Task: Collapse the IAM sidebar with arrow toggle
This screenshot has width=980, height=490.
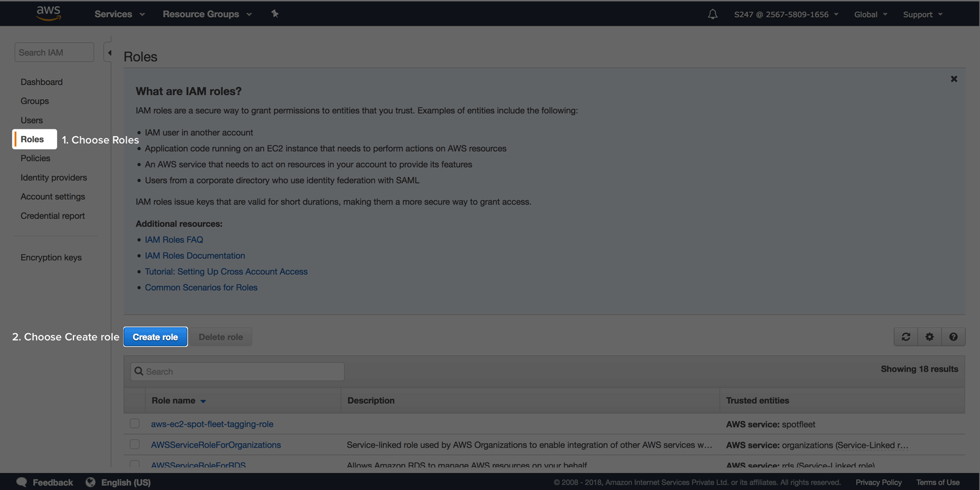Action: point(109,53)
